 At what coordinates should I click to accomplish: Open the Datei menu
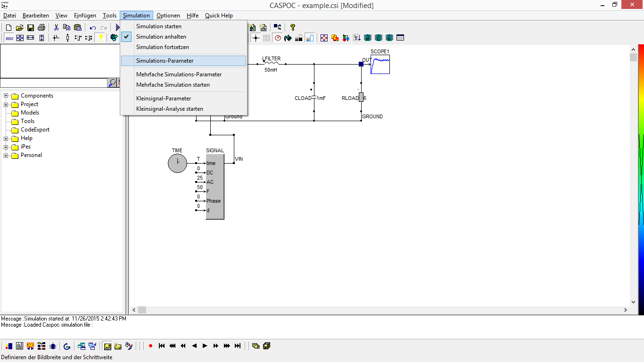[9, 16]
